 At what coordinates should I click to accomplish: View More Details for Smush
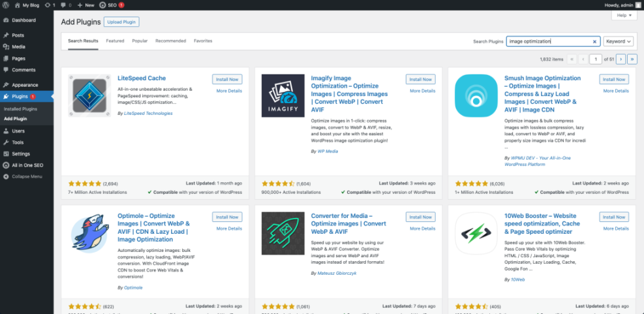click(616, 91)
